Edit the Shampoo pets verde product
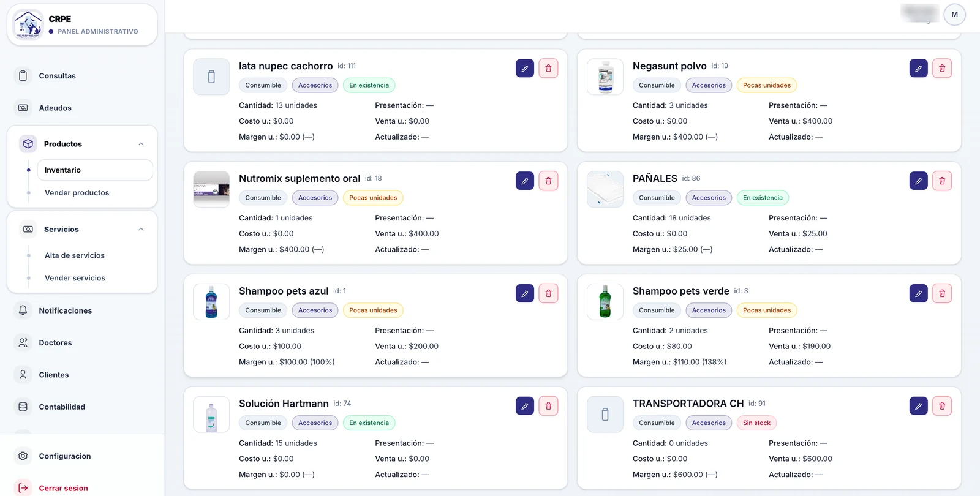 (x=919, y=294)
